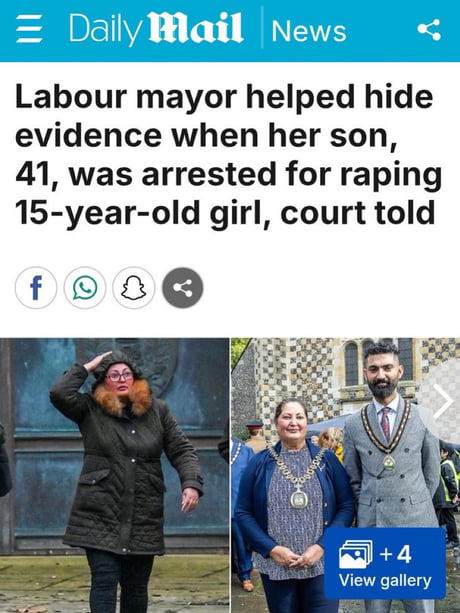Open the grey share options button
This screenshot has height=613, width=460.
click(183, 288)
